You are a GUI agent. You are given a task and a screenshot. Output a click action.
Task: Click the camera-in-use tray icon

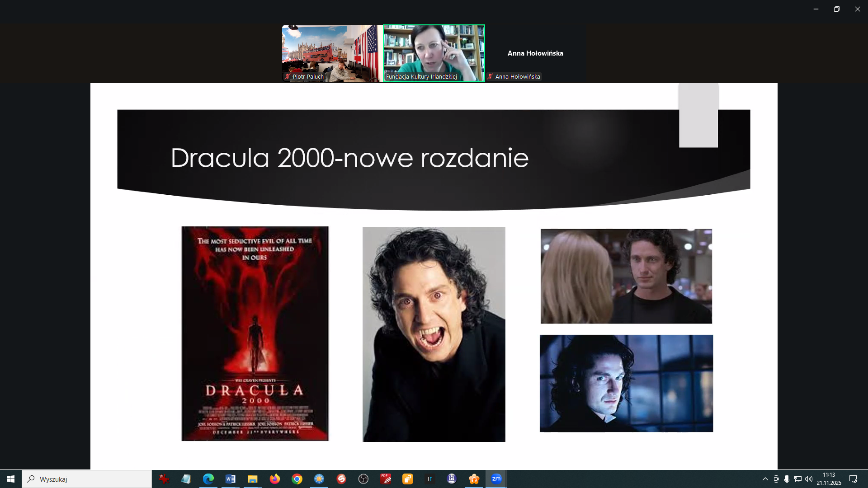click(776, 479)
